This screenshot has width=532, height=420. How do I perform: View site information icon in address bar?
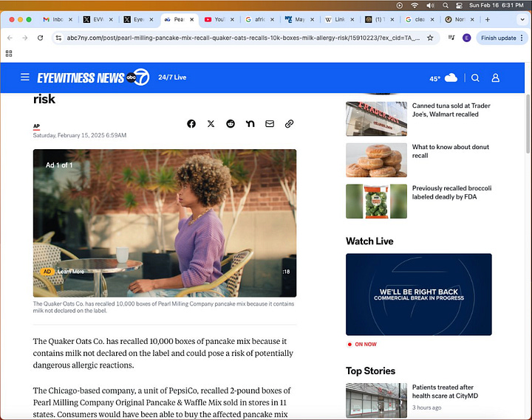click(x=58, y=38)
